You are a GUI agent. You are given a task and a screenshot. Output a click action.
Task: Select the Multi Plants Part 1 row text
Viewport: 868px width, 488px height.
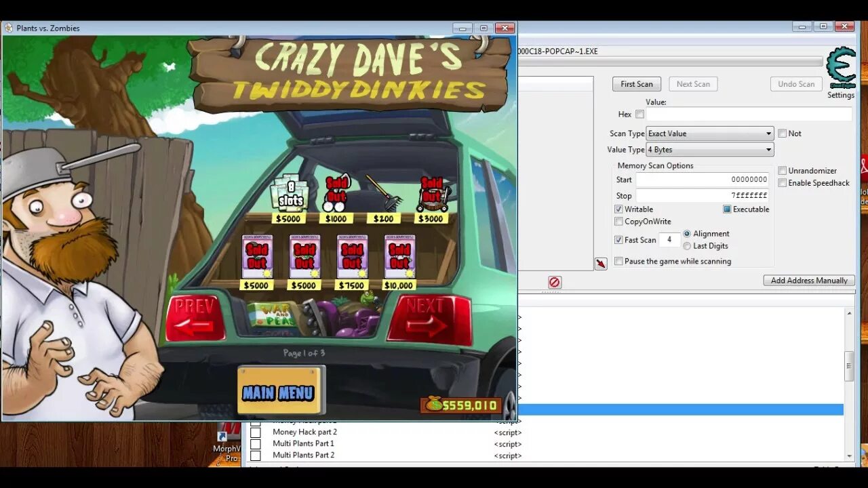tap(303, 443)
